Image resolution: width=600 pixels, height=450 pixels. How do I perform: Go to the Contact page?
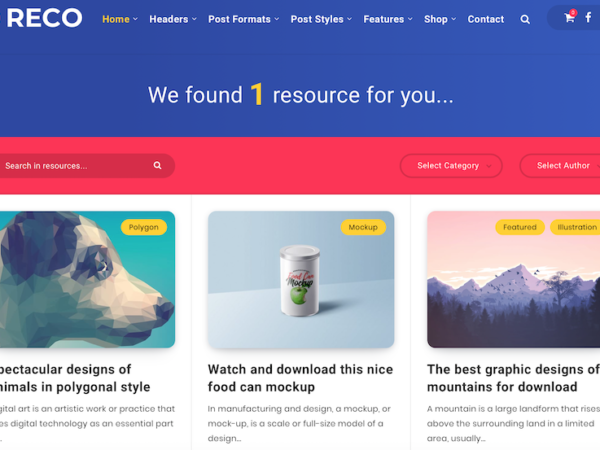[486, 19]
